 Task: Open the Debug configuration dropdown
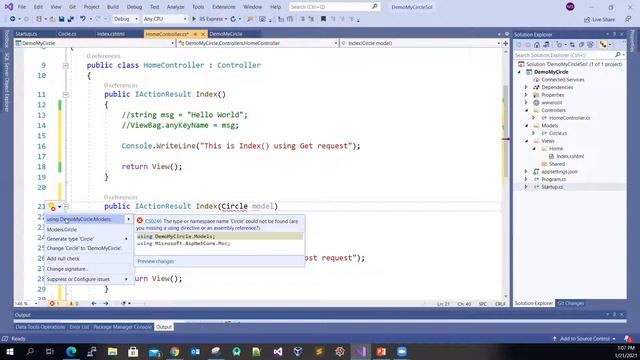[x=125, y=19]
